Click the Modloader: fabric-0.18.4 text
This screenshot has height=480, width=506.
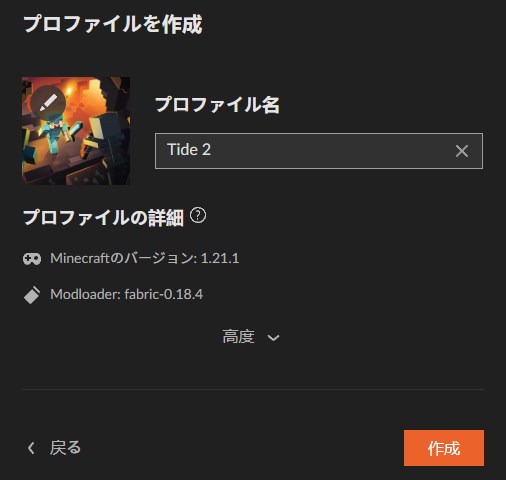[126, 294]
